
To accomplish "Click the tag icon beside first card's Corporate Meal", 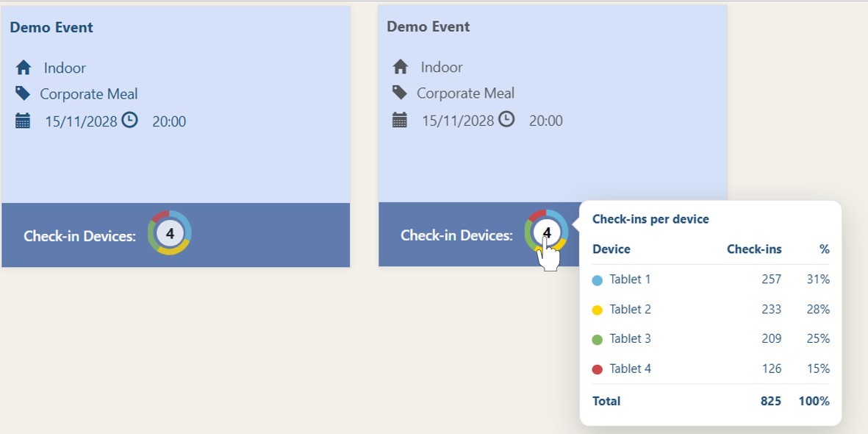I will pos(23,93).
